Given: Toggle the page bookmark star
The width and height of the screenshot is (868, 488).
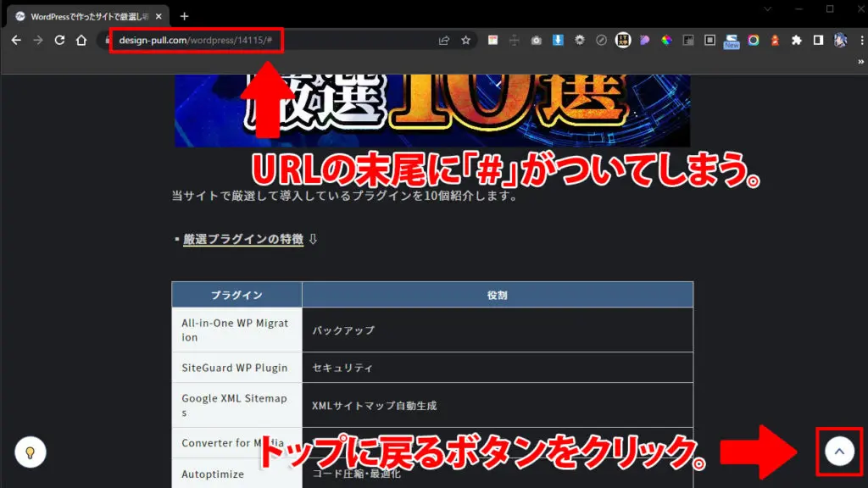Looking at the screenshot, I should point(465,40).
